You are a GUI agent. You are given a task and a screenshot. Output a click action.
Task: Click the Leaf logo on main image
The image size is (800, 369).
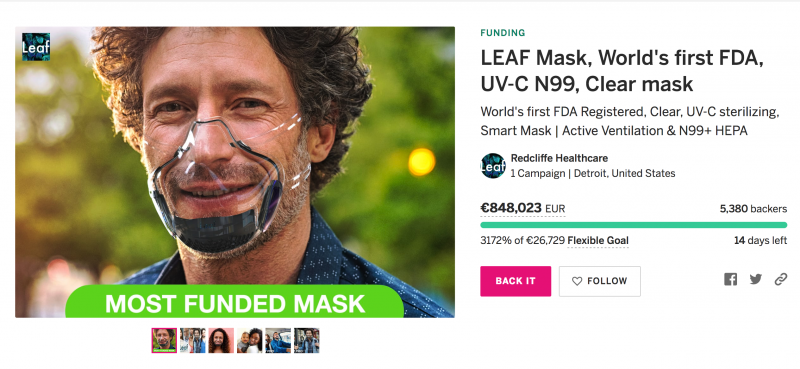pos(36,47)
